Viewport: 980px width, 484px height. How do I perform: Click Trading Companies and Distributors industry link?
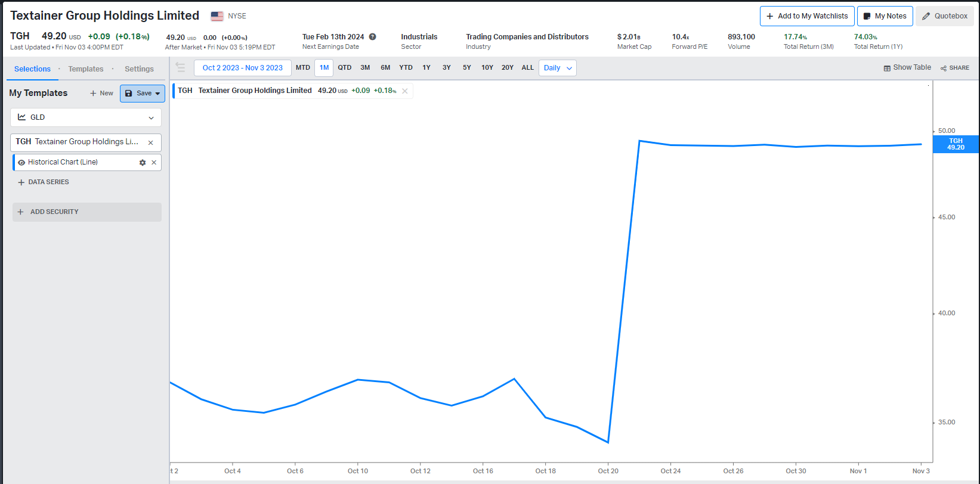point(527,37)
